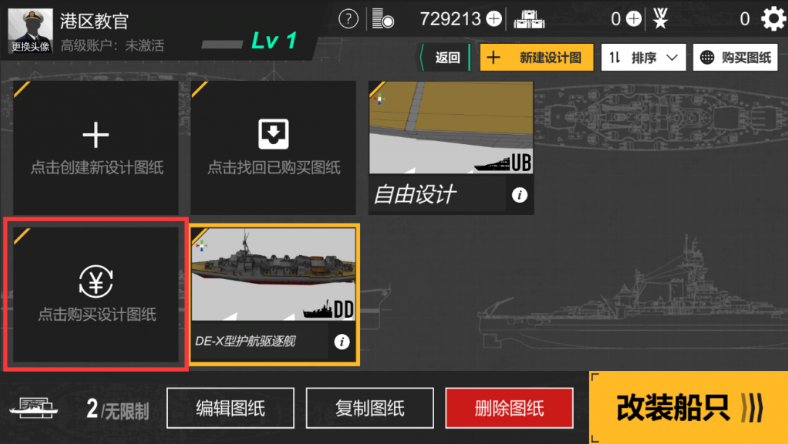
Task: Click info icon on DE-X型护航驱逐舰 card
Action: point(342,342)
